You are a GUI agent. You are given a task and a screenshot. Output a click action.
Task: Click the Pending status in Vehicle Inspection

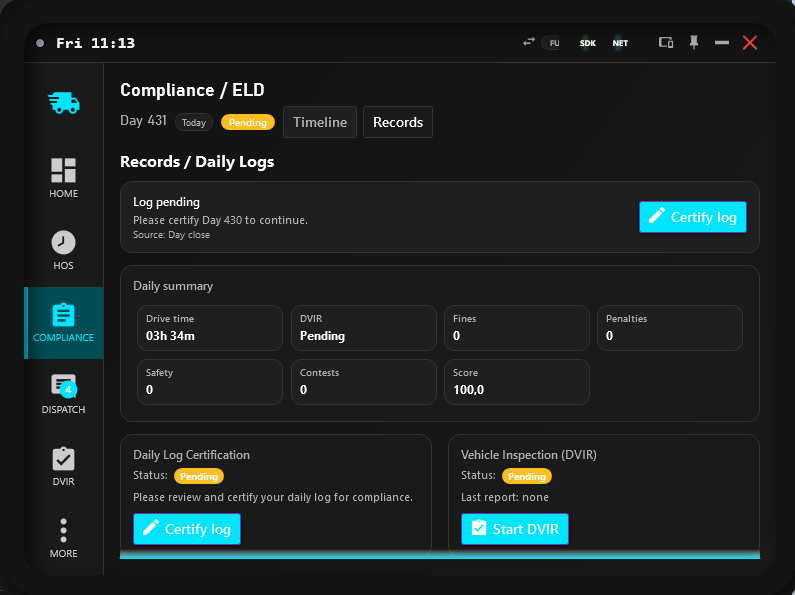(527, 476)
